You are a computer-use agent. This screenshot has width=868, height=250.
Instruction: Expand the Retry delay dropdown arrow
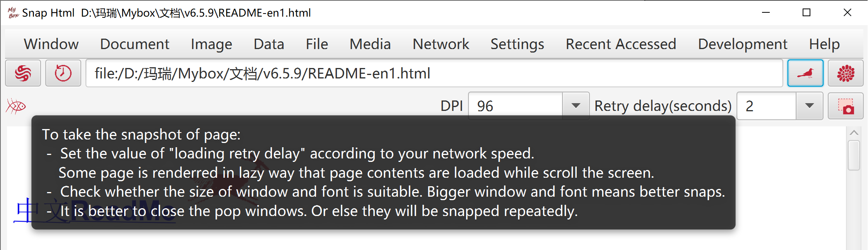coord(809,106)
